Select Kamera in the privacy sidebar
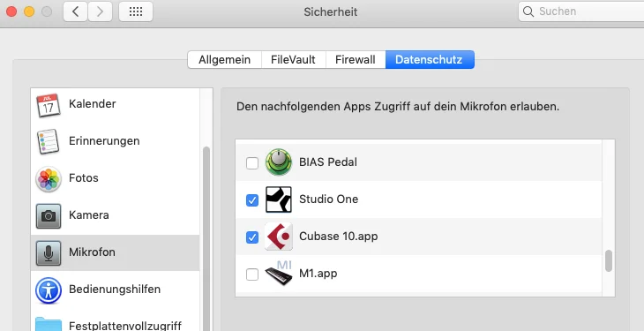The height and width of the screenshot is (331, 644). 115,215
